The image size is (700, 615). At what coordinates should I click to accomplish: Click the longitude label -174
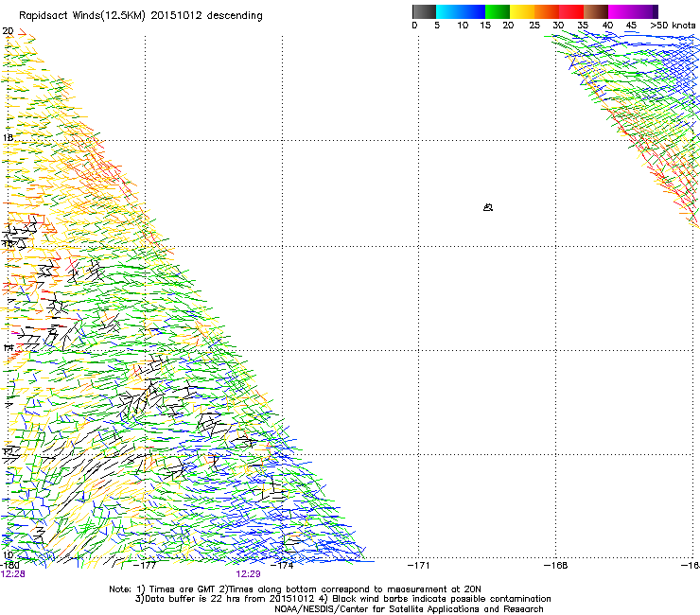pos(282,566)
